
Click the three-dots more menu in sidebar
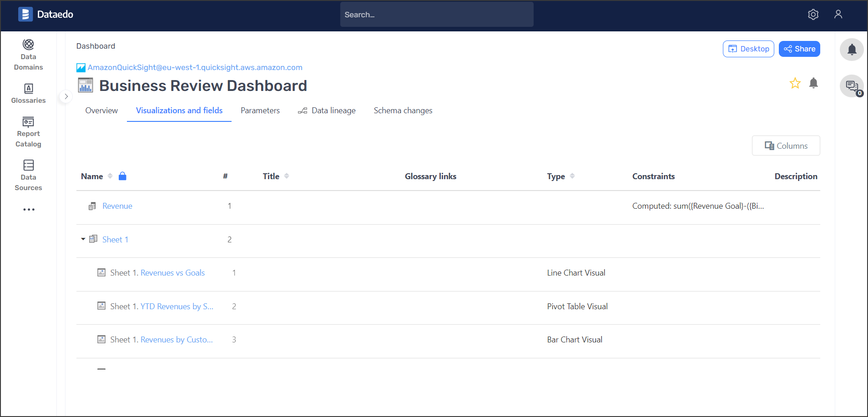29,210
